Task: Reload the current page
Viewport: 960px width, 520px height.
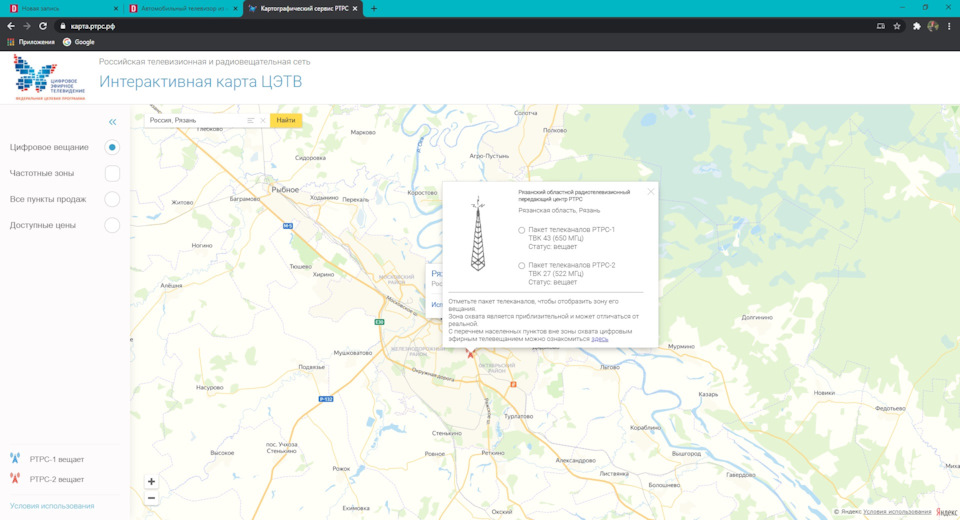Action: point(43,26)
